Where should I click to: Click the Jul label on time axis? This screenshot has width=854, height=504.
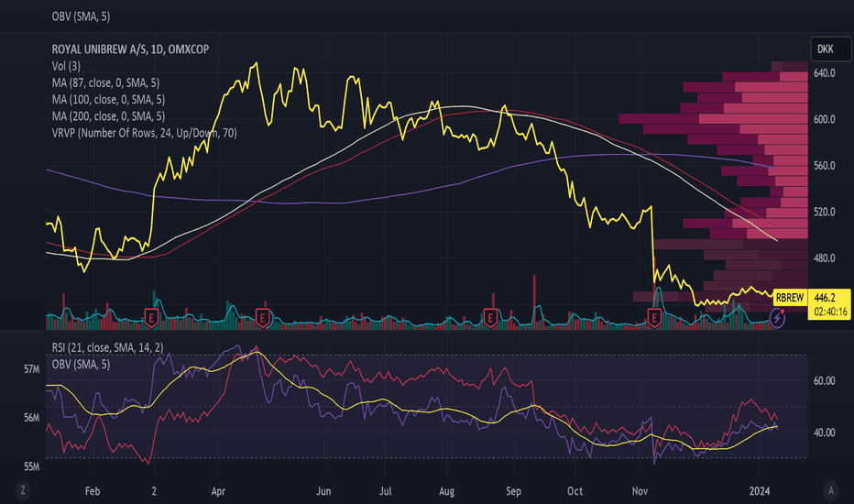click(385, 491)
